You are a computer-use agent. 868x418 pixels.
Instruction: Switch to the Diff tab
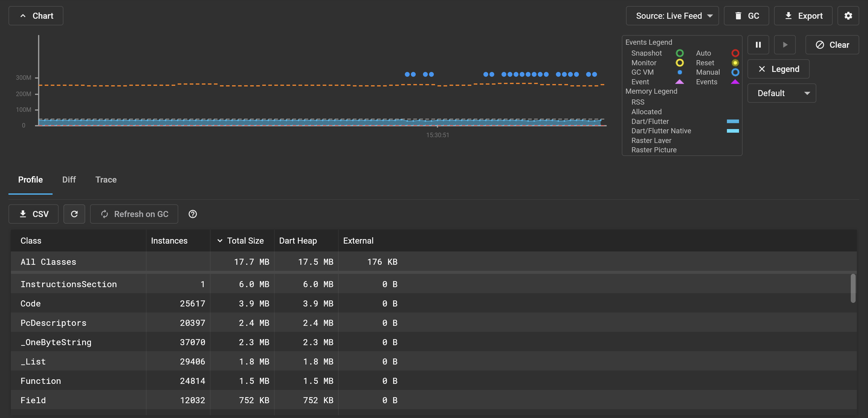69,180
